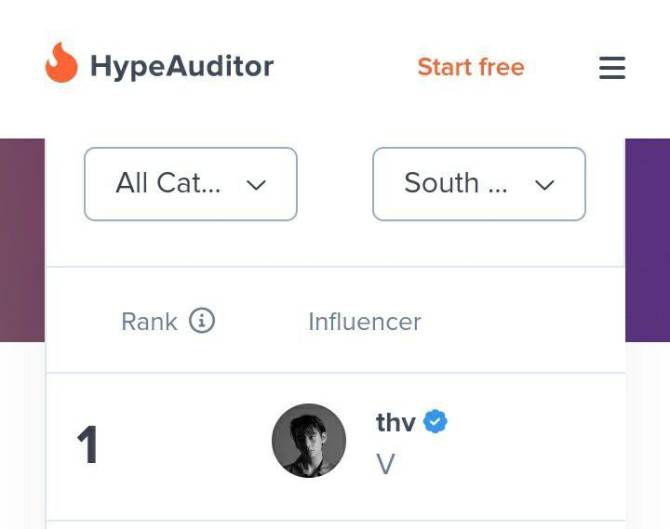Open the All Cat... category dropdown
Screen dimensions: 670x529
191,184
